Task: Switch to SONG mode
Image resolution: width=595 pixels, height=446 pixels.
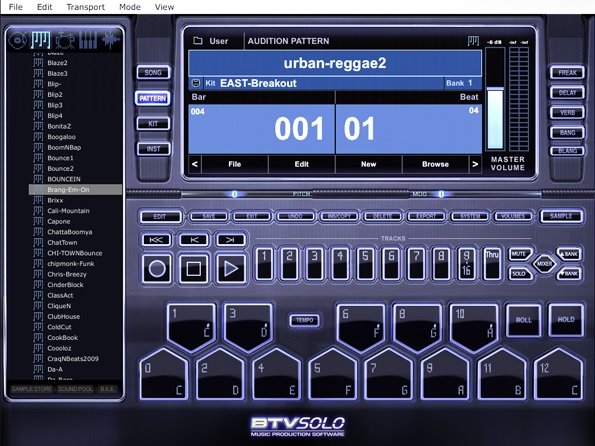Action: tap(153, 72)
